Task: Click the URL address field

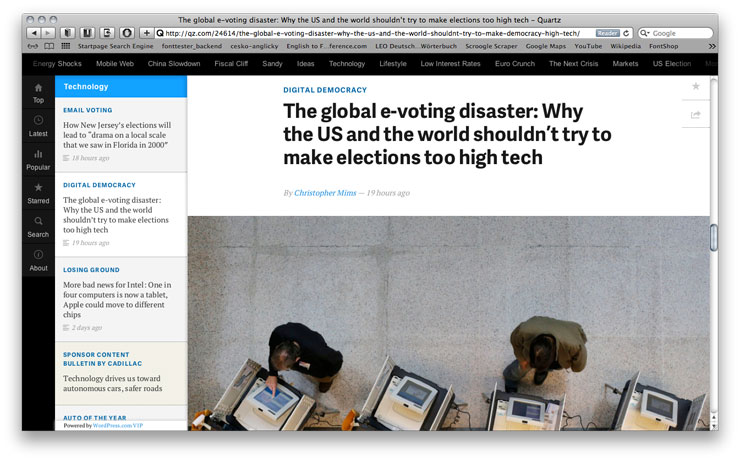Action: [x=380, y=33]
